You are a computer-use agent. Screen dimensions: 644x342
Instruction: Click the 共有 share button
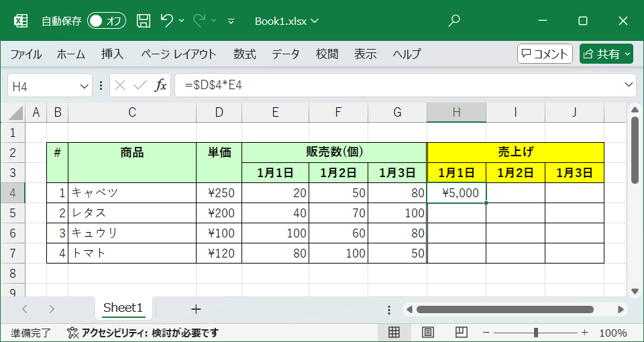[606, 54]
